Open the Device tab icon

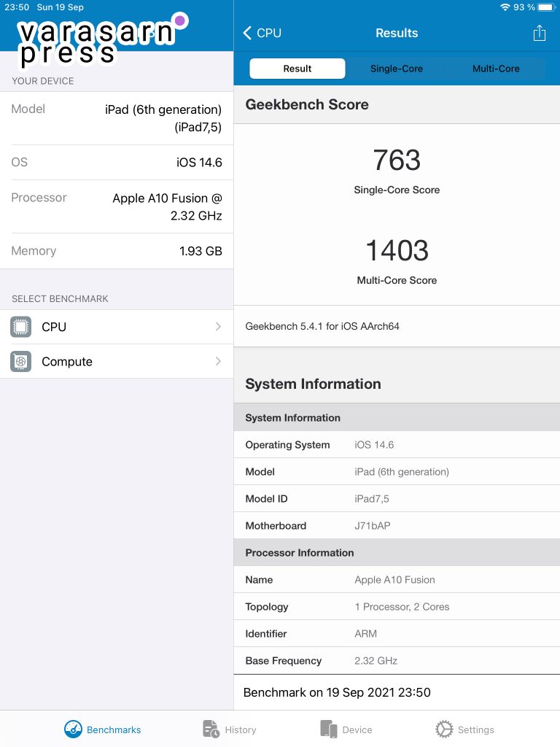coord(329,729)
